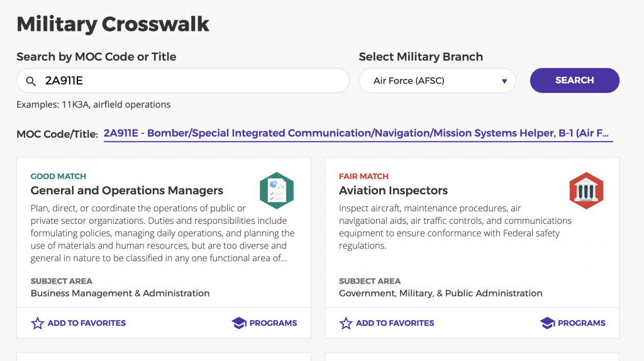Click the magnifier icon in search field

click(31, 81)
